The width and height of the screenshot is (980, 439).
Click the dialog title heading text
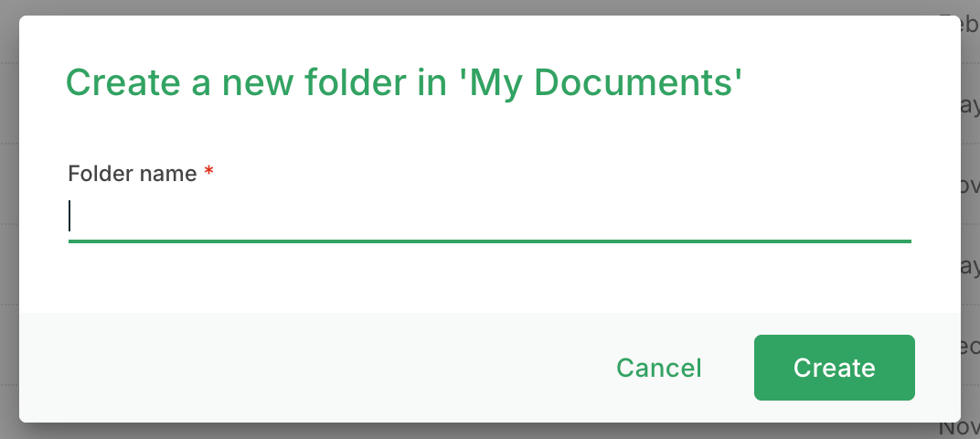tap(403, 82)
